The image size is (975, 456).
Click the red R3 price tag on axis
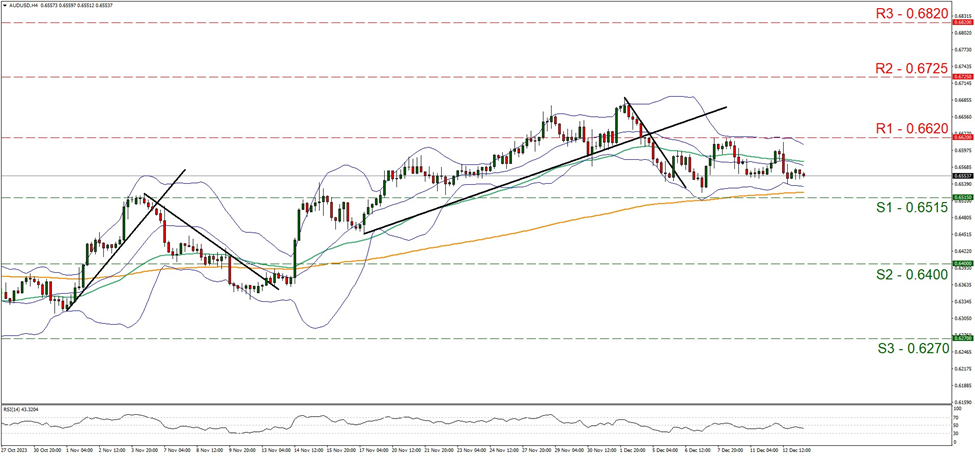coord(936,21)
